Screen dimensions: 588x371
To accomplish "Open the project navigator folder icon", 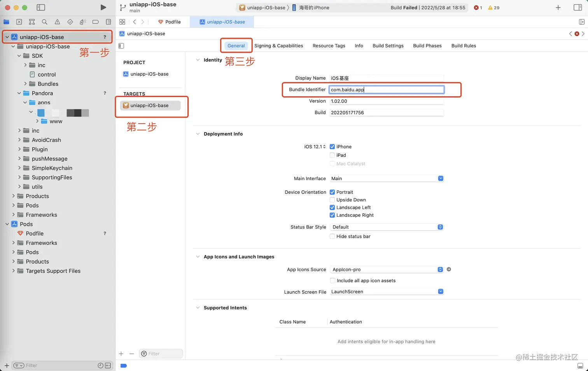I will pyautogui.click(x=6, y=22).
